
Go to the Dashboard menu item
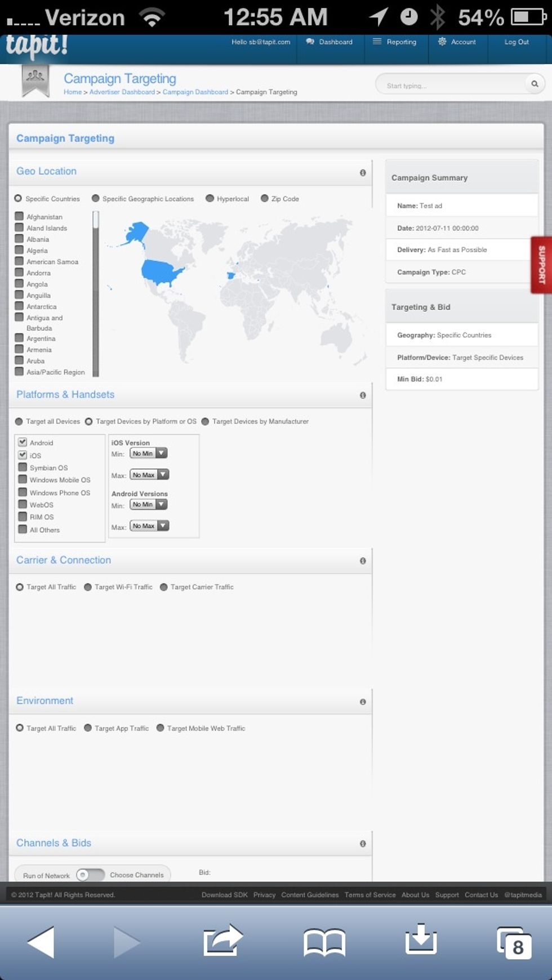[330, 42]
